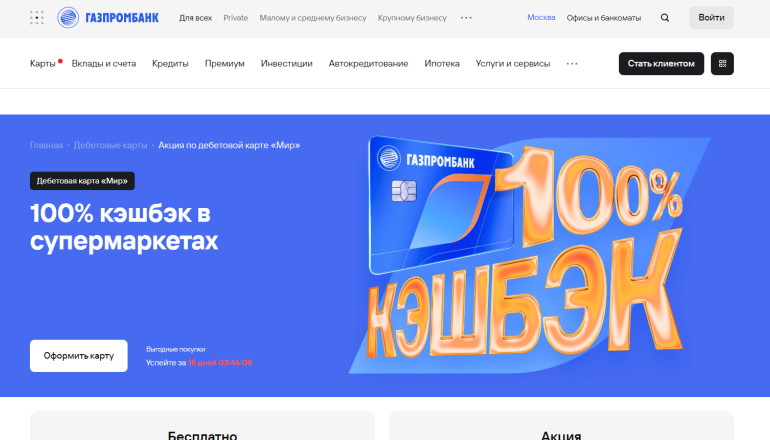Open the dotted grid apps menu icon
This screenshot has height=440, width=770.
37,18
